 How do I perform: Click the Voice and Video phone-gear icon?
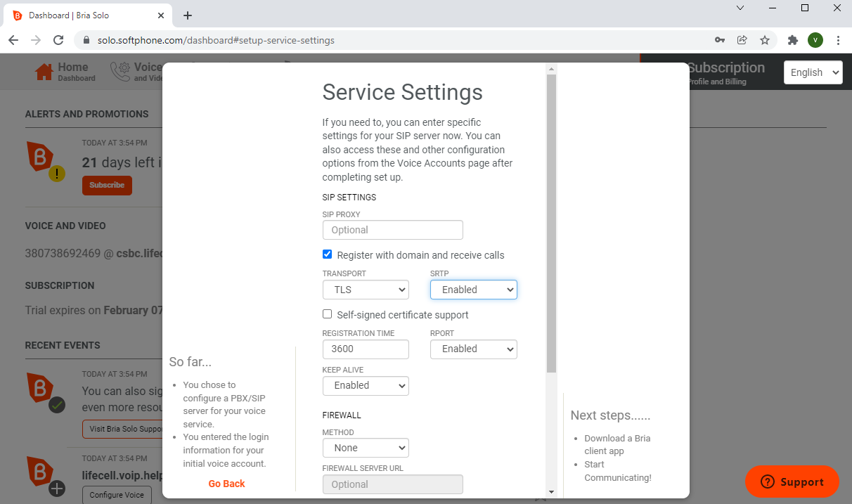click(x=120, y=72)
